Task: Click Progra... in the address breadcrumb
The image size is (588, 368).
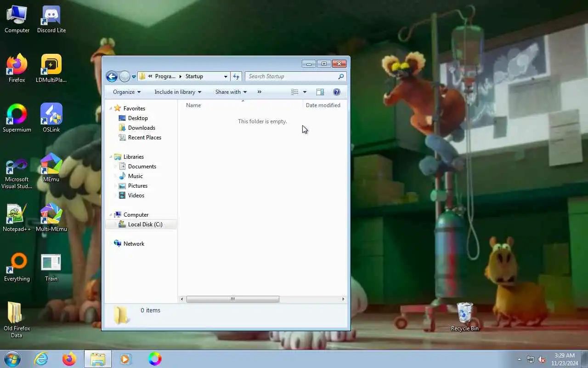Action: pos(165,76)
